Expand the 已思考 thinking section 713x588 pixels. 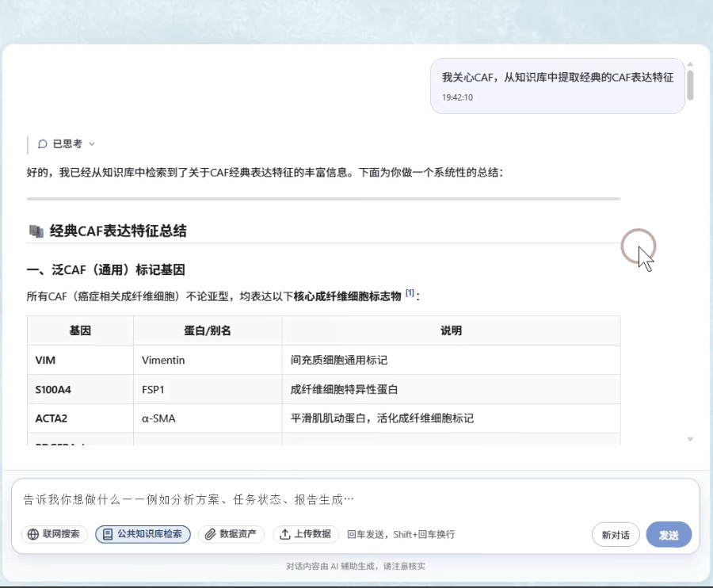click(67, 144)
